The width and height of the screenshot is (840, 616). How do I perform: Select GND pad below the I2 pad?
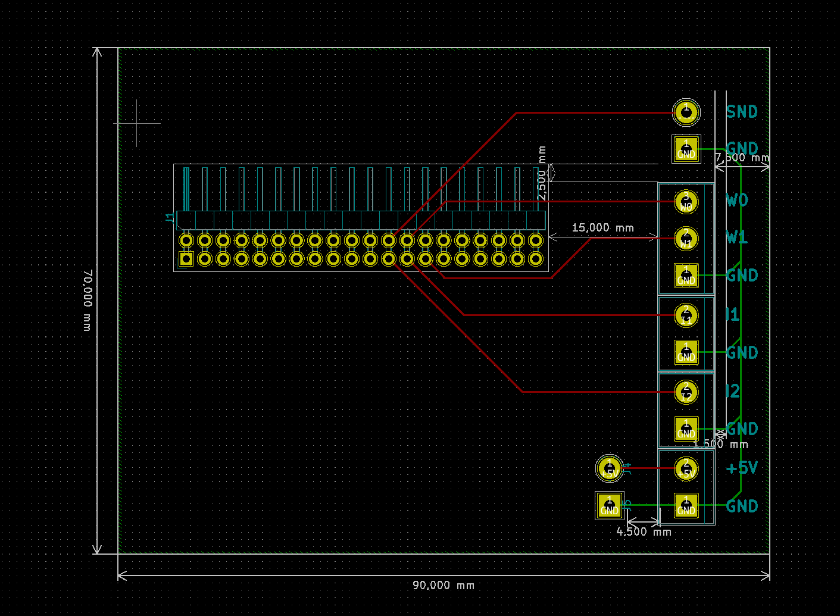[x=686, y=429]
